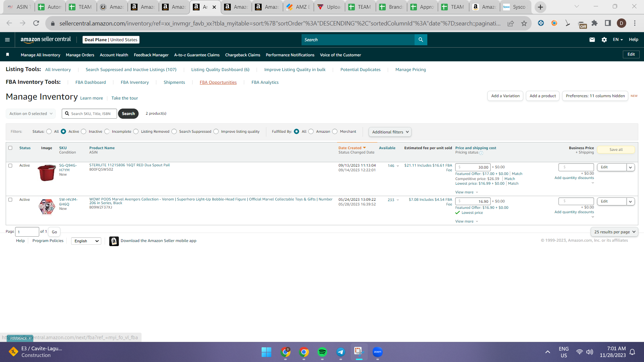
Task: Click the Save all button
Action: 616,150
